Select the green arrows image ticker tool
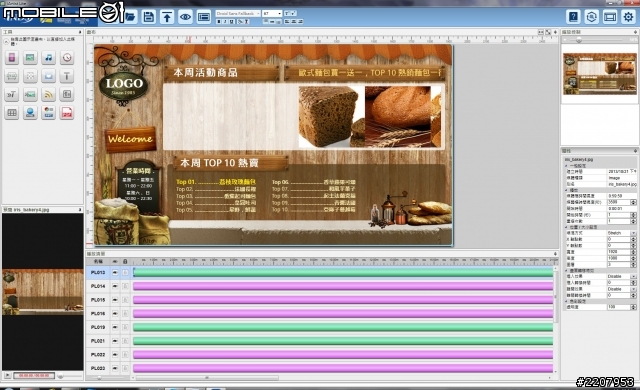The height and width of the screenshot is (390, 640). pyautogui.click(x=30, y=94)
